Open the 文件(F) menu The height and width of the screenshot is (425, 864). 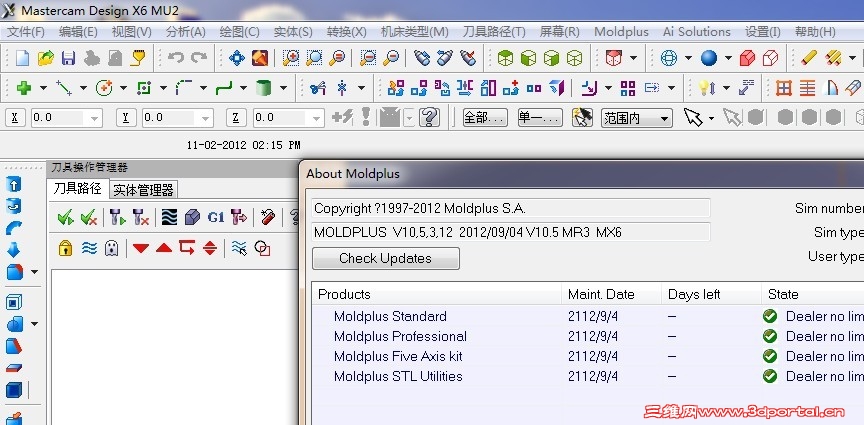tap(25, 32)
